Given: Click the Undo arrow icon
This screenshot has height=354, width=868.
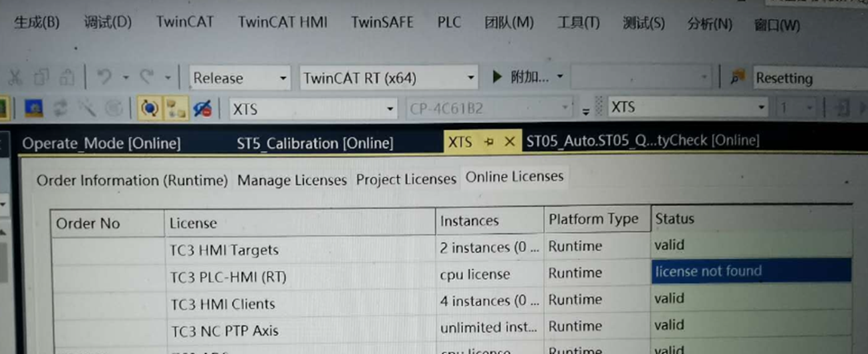Looking at the screenshot, I should pyautogui.click(x=104, y=77).
